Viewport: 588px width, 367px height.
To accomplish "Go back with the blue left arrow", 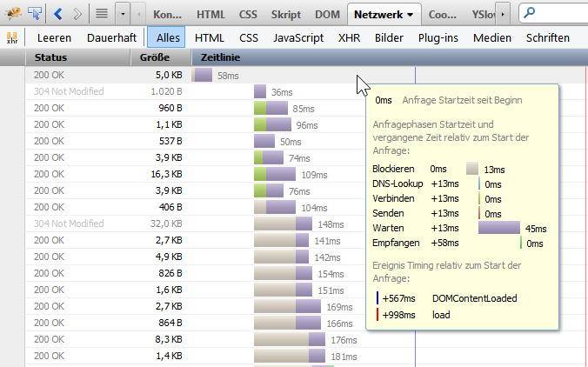I will [x=57, y=14].
